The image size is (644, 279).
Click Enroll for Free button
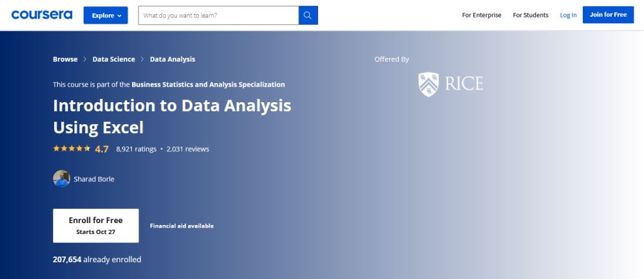coord(96,226)
